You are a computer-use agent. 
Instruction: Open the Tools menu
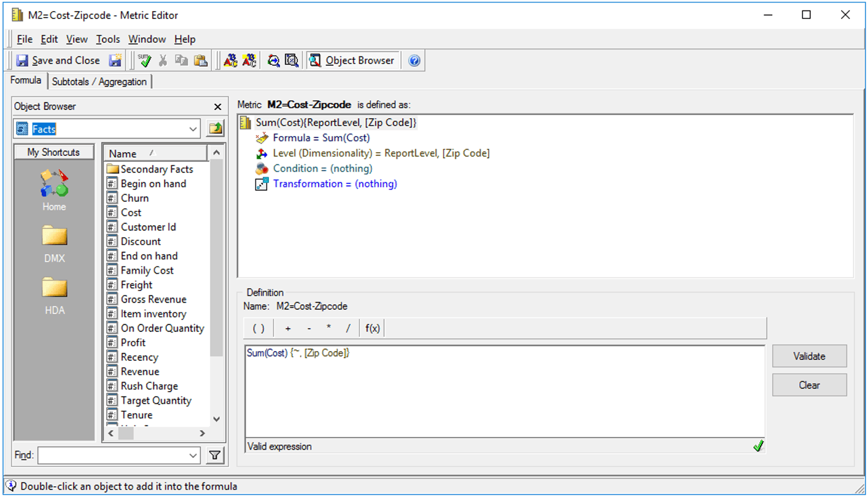(x=107, y=39)
